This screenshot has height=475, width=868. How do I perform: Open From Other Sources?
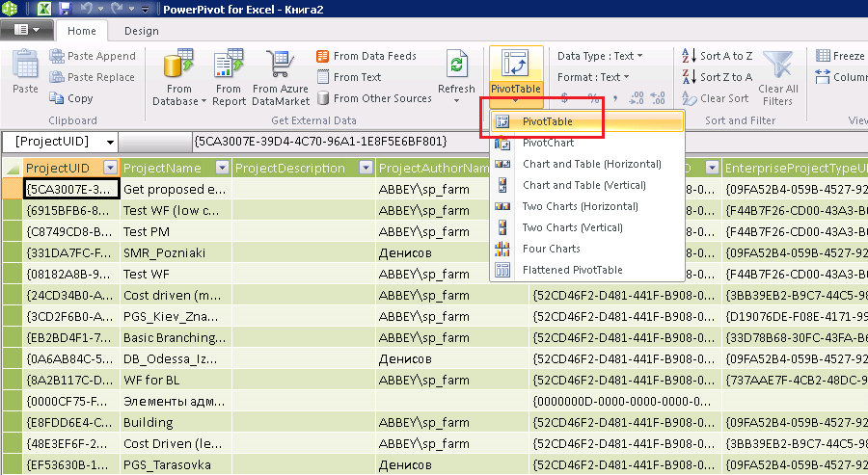tap(374, 98)
